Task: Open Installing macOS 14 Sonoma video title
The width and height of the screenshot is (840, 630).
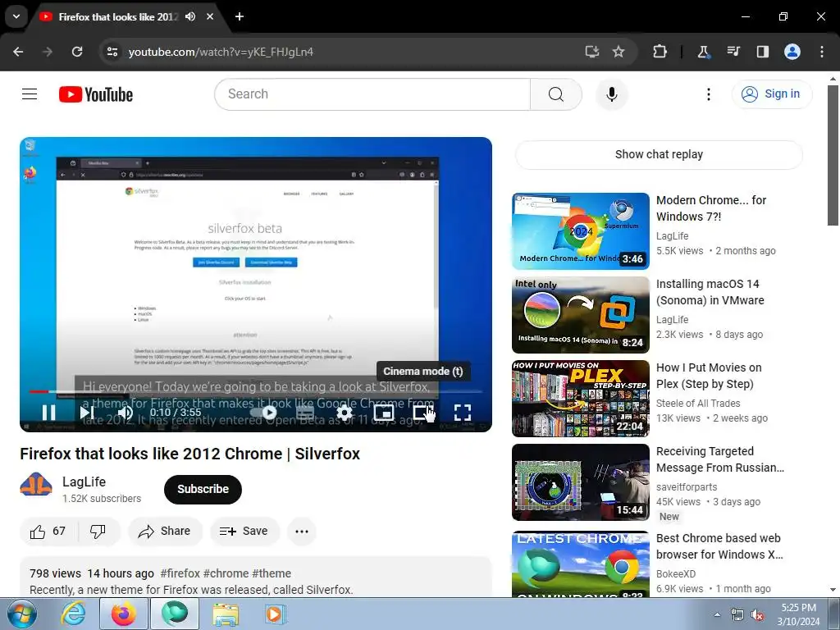Action: pyautogui.click(x=710, y=292)
